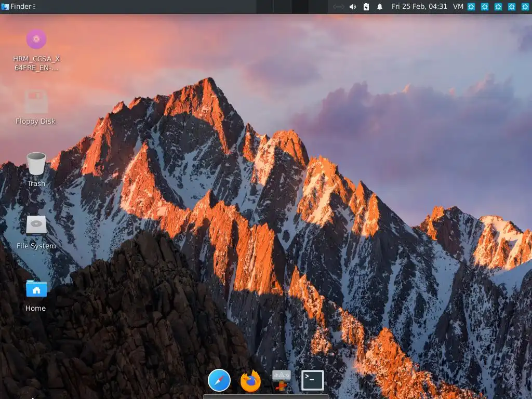Click the gear icon right beside VM label
Viewport: 532px width, 399px height.
[x=471, y=7]
